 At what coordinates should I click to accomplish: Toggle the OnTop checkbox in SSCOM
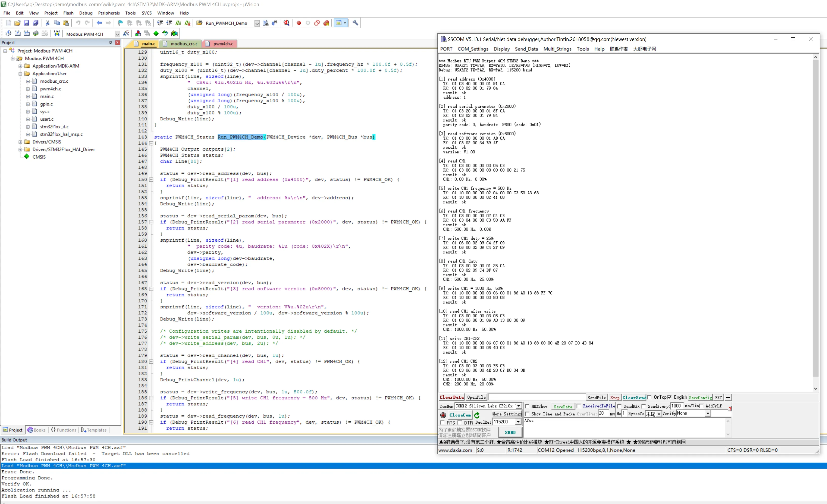(649, 397)
